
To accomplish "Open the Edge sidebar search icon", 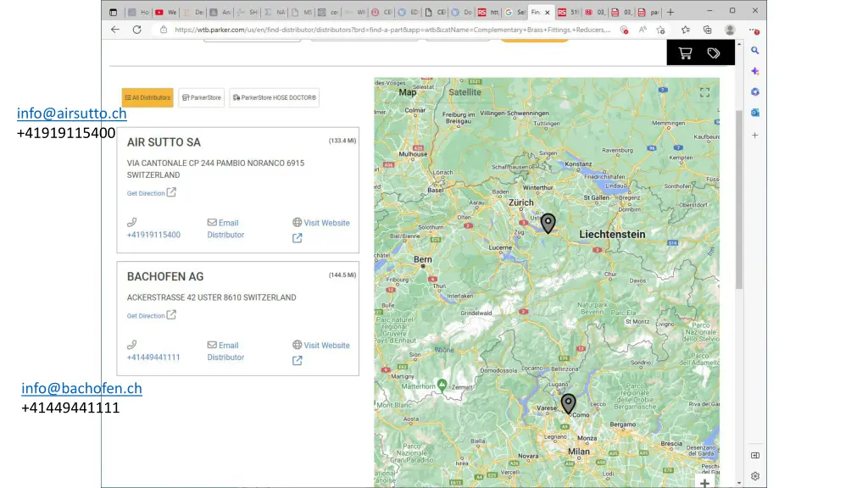I will click(755, 50).
